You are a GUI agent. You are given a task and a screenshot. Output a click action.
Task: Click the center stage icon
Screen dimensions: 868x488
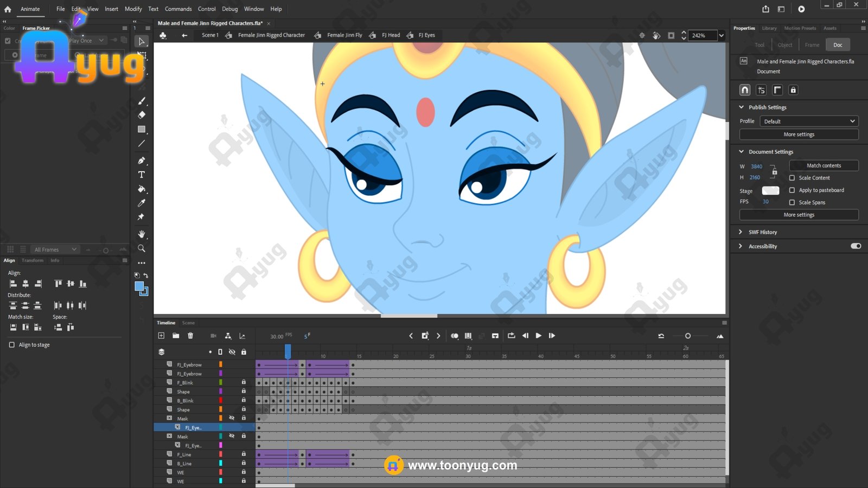tap(642, 35)
